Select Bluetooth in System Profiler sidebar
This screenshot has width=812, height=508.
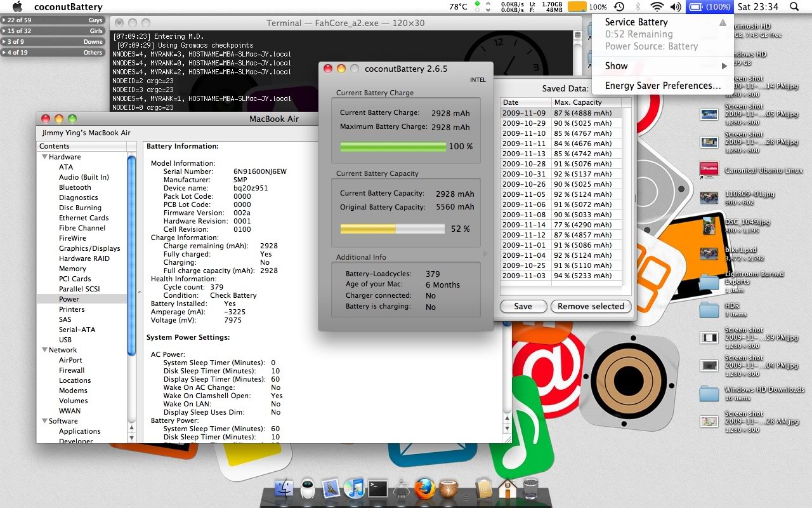(x=82, y=187)
